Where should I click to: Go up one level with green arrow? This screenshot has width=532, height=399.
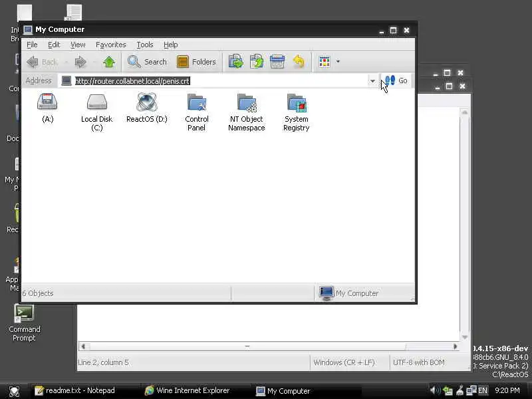coord(109,62)
